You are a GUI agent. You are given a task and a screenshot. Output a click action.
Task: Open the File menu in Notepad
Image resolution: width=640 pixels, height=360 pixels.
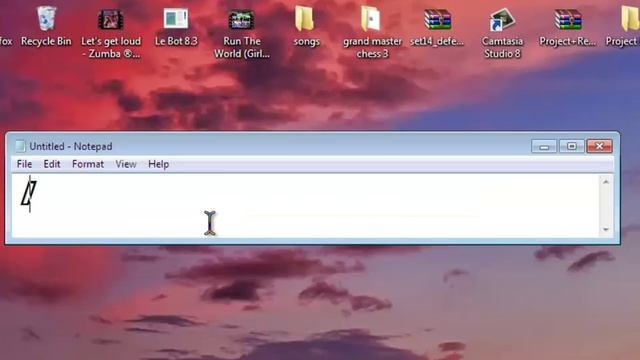click(x=24, y=164)
